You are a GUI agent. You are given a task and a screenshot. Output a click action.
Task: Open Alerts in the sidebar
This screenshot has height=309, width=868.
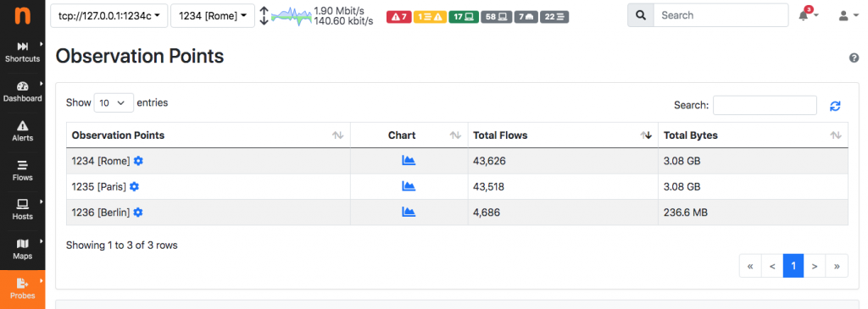[x=23, y=131]
